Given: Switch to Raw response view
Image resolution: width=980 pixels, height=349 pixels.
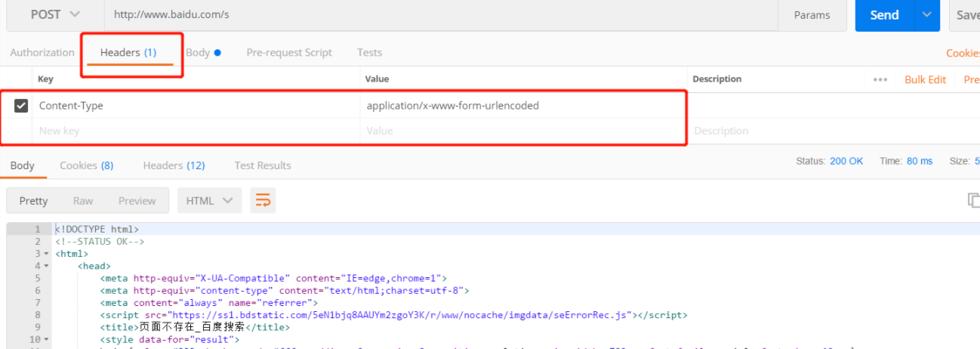Looking at the screenshot, I should tap(83, 201).
